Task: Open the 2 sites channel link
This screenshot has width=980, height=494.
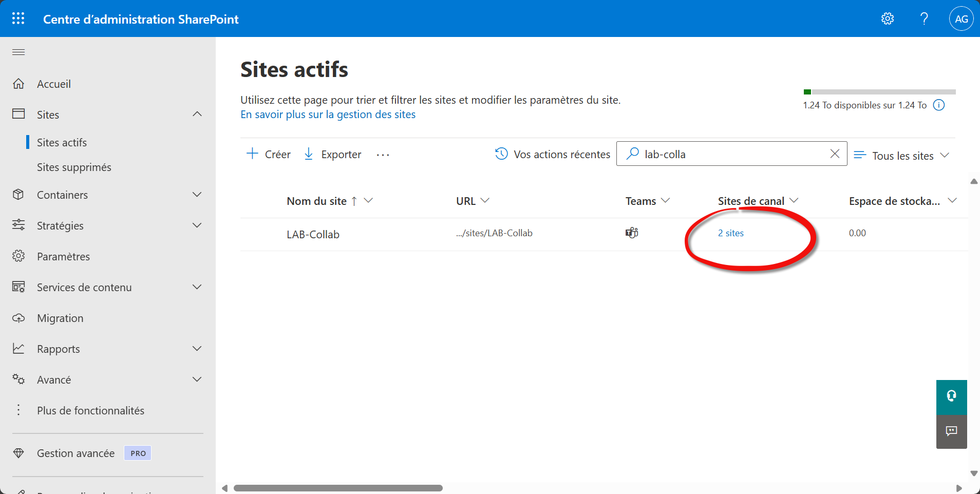Action: (730, 233)
